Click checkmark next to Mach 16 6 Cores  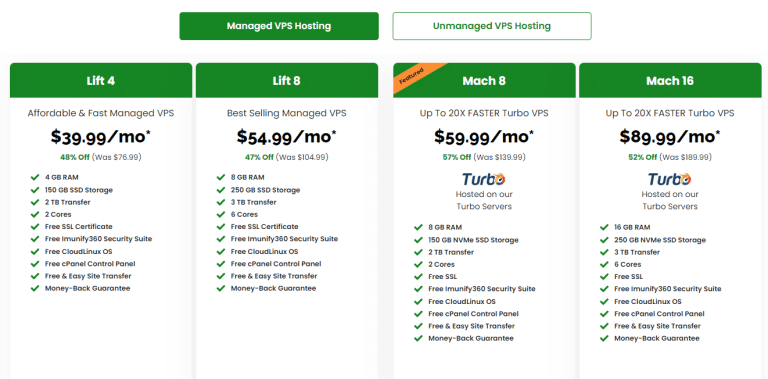(604, 264)
